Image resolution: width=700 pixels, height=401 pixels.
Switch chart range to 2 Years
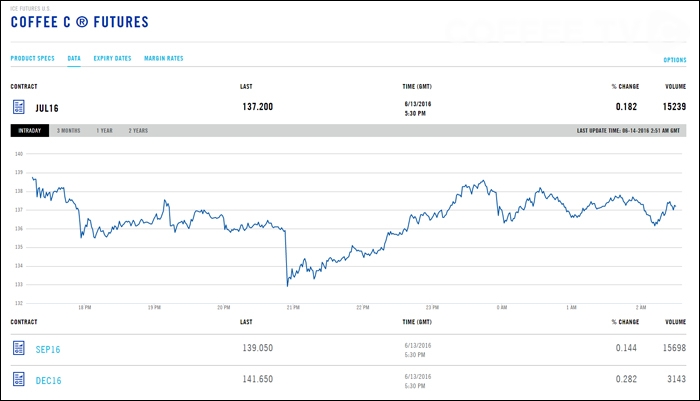pyautogui.click(x=138, y=131)
